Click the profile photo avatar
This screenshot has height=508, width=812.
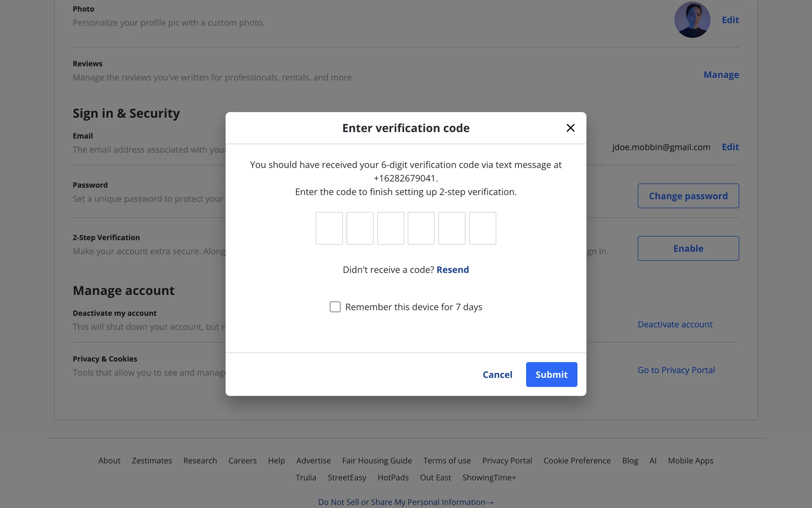point(692,20)
